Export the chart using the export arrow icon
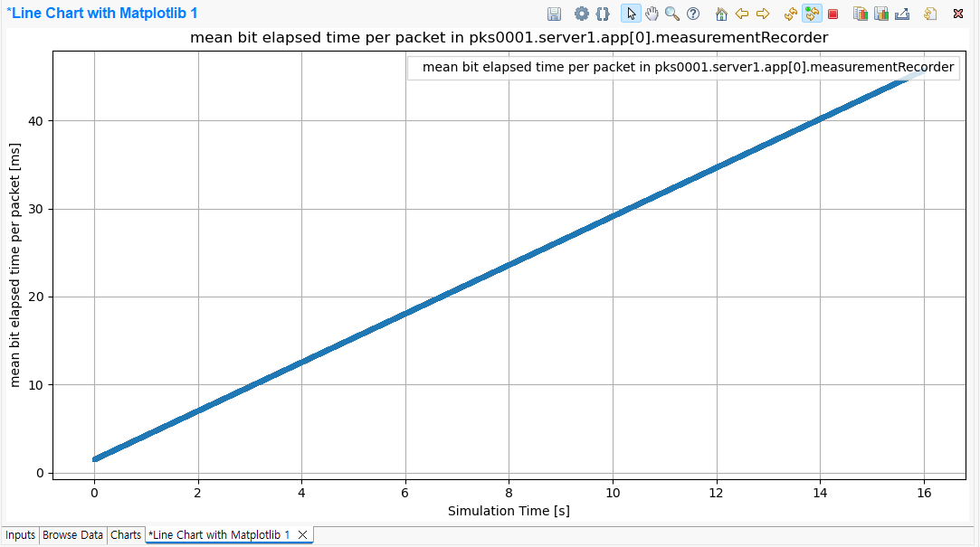Image resolution: width=980 pixels, height=547 pixels. [902, 14]
